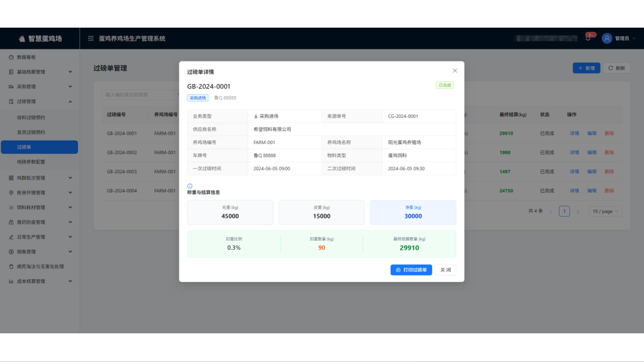Go to page 1 in pagination

point(564,211)
